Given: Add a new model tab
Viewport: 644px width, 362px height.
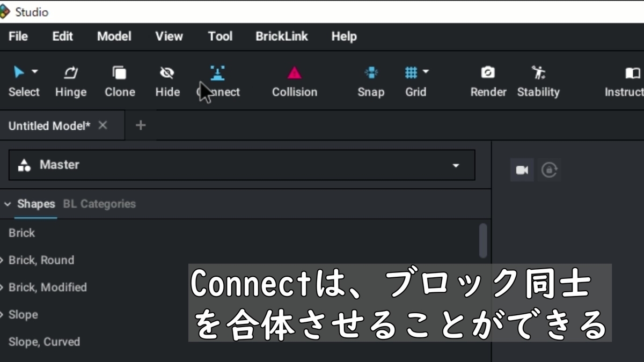Looking at the screenshot, I should pyautogui.click(x=141, y=125).
